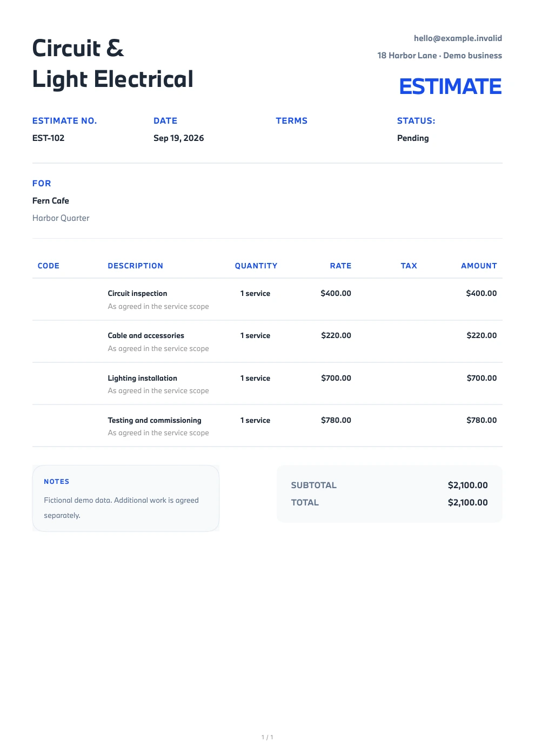Select the $400.00 rate value

click(336, 293)
